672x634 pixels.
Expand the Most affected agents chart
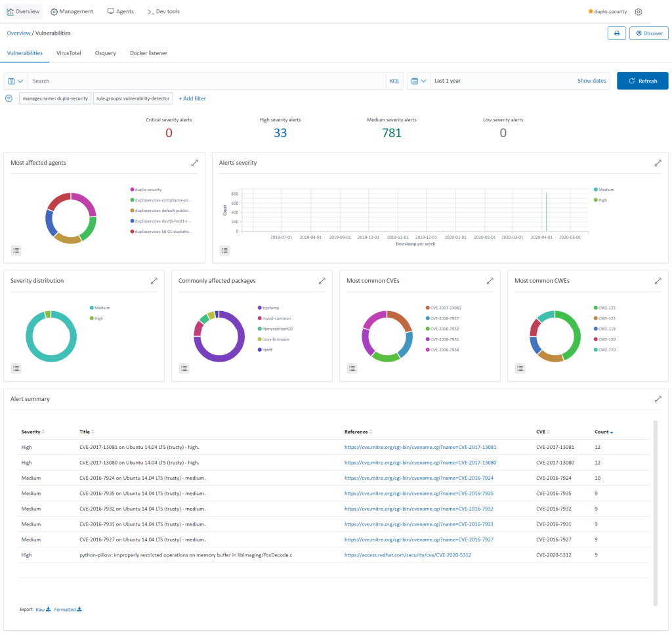click(195, 163)
